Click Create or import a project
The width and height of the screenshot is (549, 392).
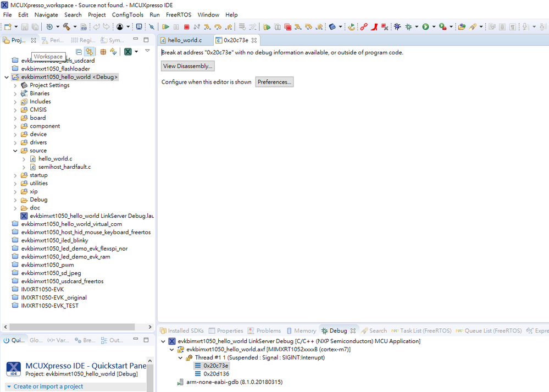click(x=48, y=387)
